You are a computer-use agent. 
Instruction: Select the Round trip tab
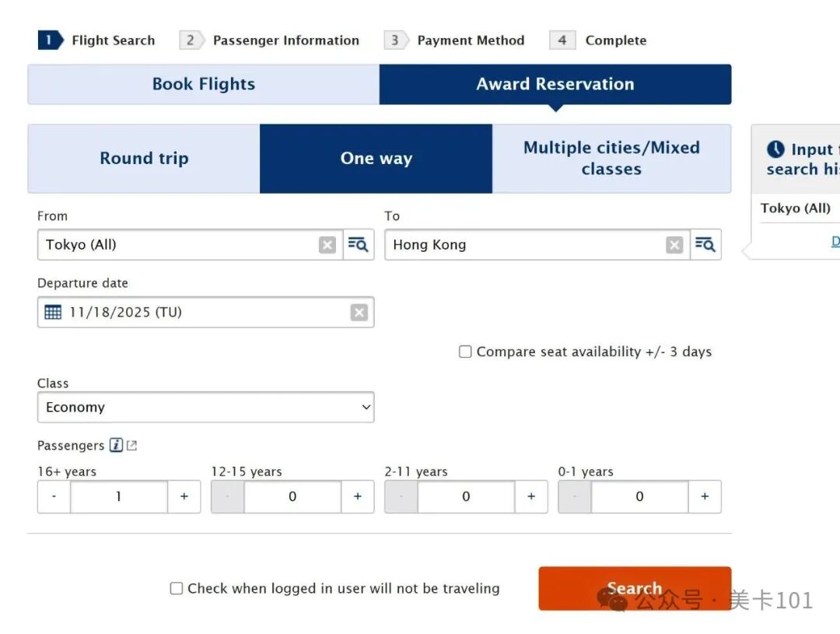coord(144,159)
